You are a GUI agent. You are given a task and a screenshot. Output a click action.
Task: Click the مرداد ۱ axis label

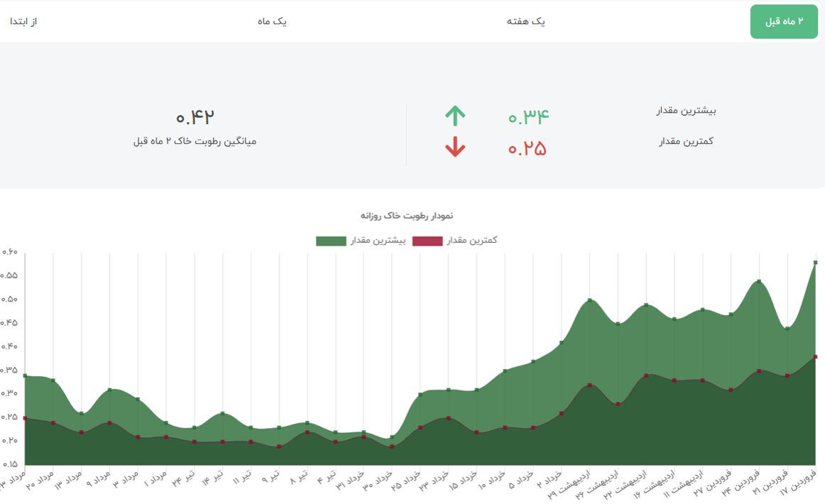(155, 478)
